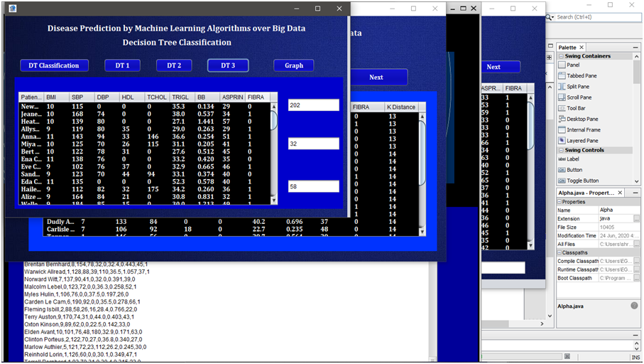This screenshot has width=644, height=364.
Task: Select the Scroll Pane palette icon
Action: tap(562, 97)
